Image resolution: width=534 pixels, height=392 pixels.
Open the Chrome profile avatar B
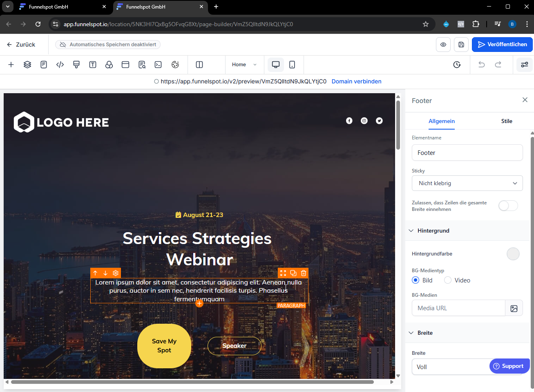[512, 24]
